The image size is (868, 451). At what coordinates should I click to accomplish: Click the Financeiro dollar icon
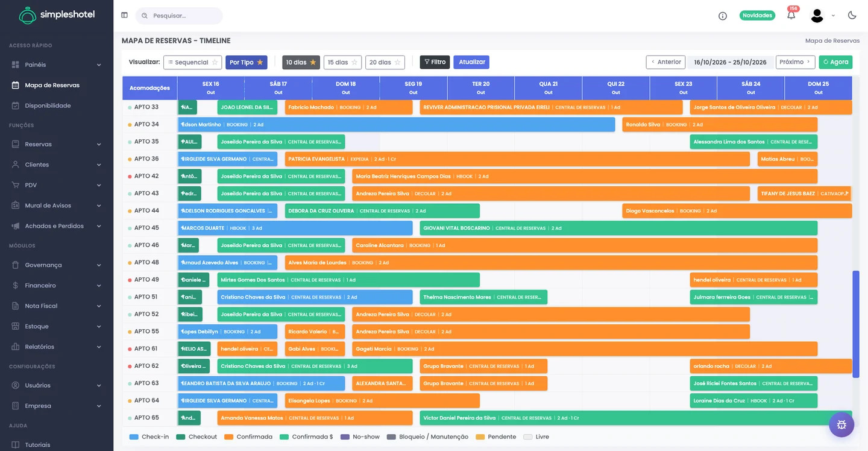[x=15, y=285]
